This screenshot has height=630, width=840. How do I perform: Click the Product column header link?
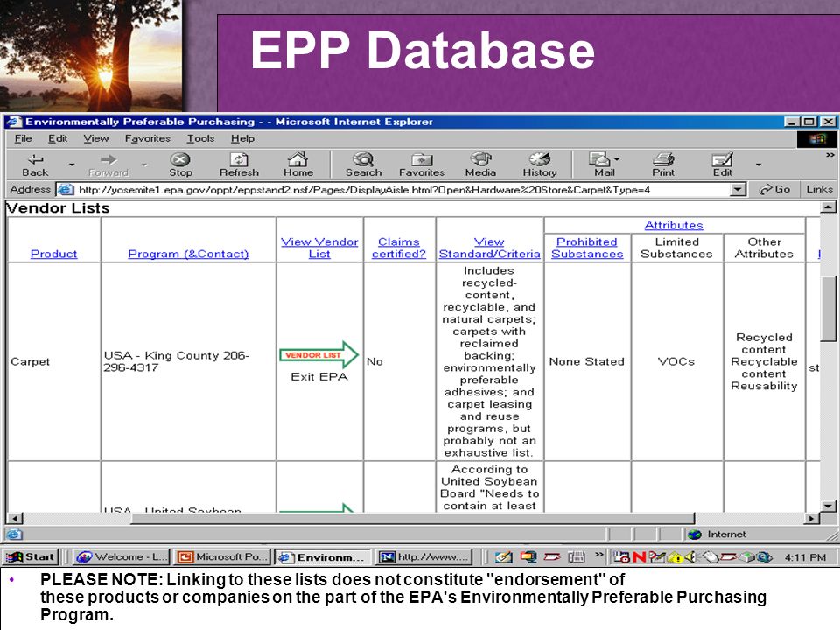pos(53,254)
